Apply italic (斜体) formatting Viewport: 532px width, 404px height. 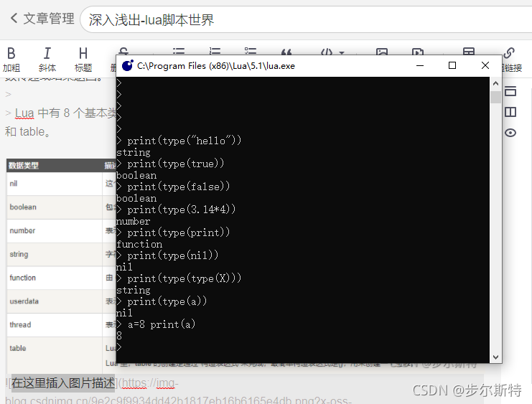[47, 58]
